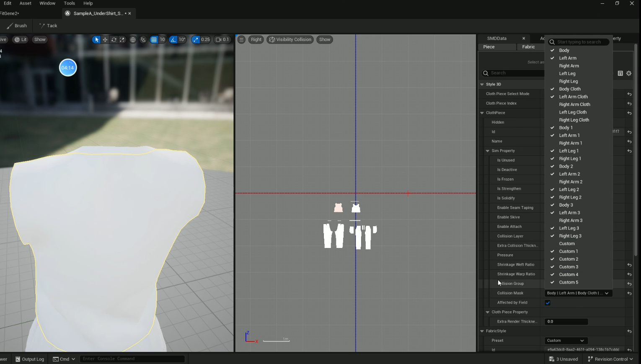
Task: Collapse the Style 3D section
Action: click(482, 85)
